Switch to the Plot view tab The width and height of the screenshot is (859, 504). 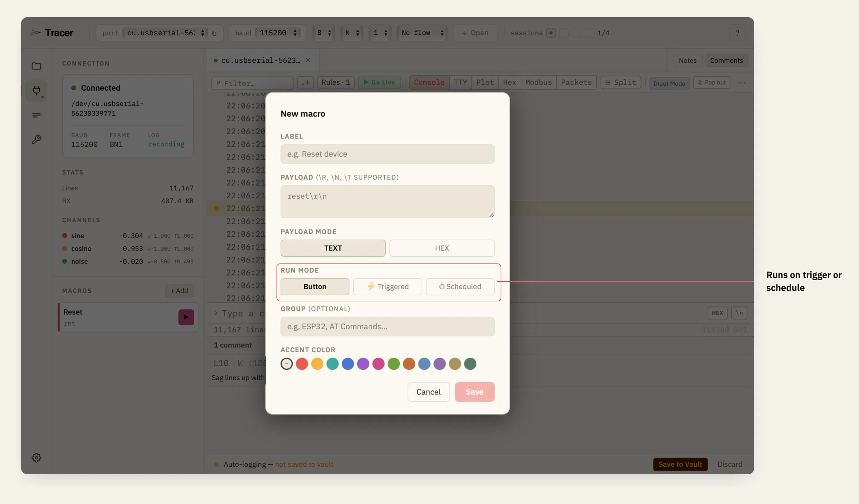485,82
